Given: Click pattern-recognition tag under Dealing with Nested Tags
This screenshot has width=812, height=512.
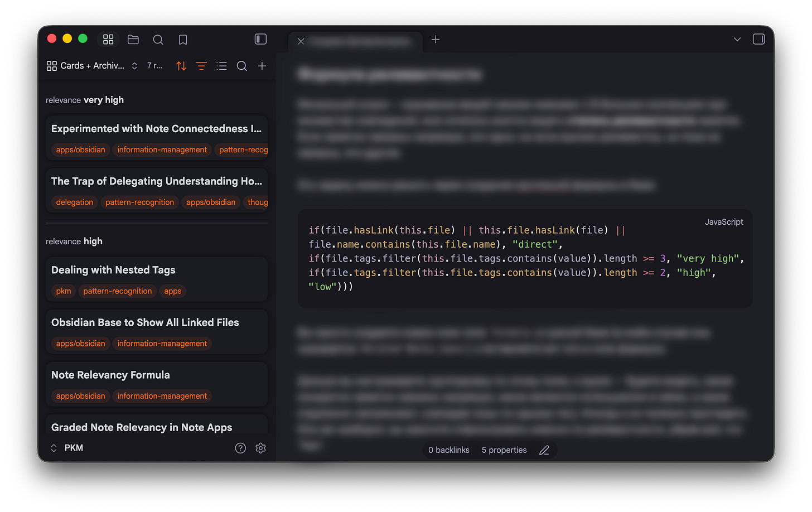Looking at the screenshot, I should pos(118,291).
